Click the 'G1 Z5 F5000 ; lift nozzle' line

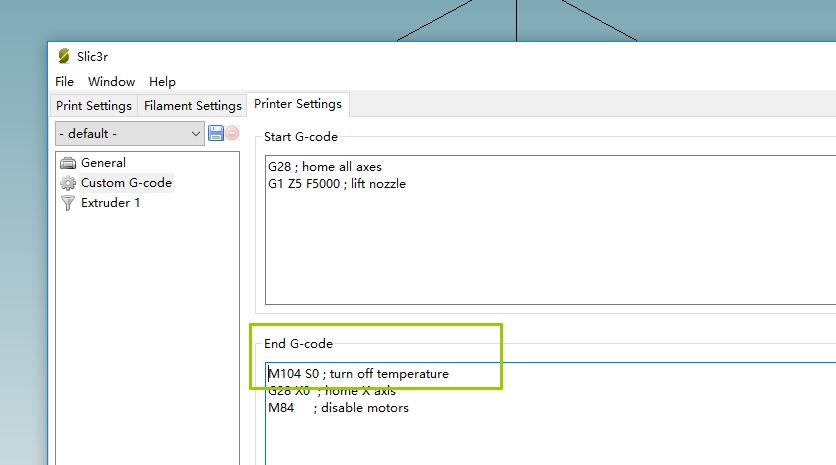(337, 184)
